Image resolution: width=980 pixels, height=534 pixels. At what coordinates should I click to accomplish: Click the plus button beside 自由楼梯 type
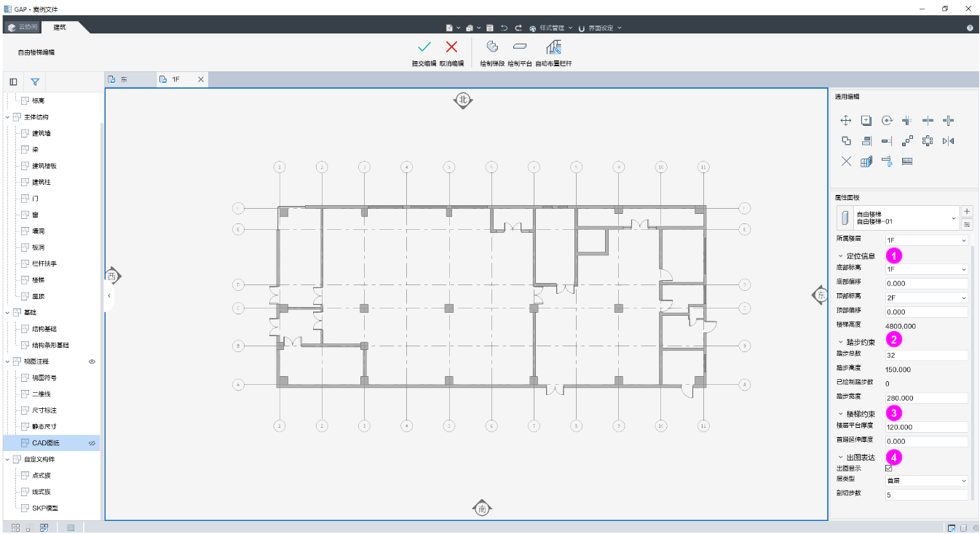(x=967, y=211)
